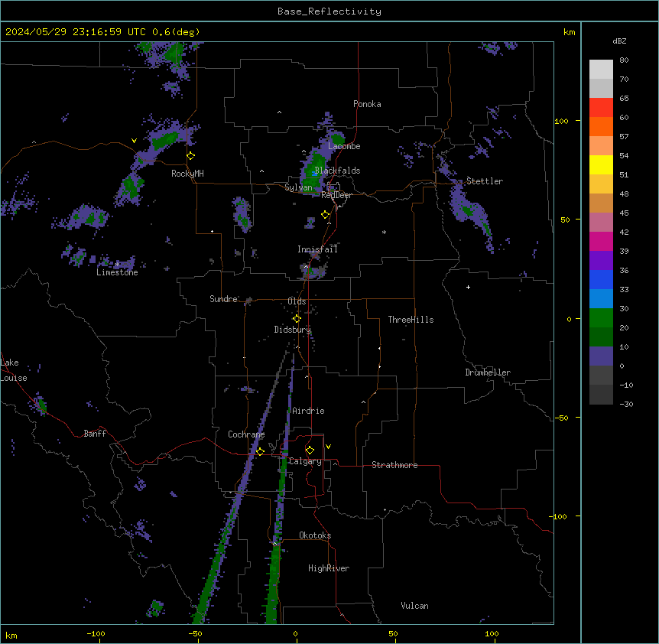Click the Didsbury town label
The image size is (659, 644).
(293, 330)
